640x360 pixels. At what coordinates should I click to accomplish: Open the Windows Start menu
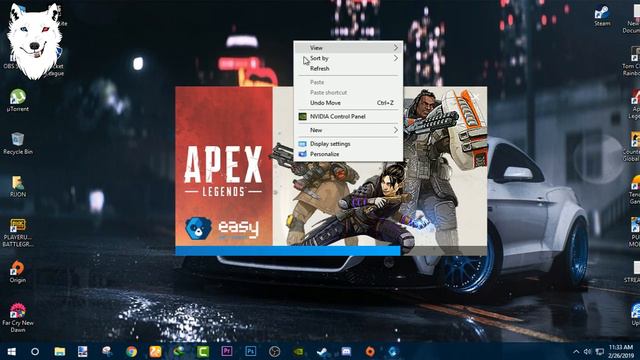[11, 351]
